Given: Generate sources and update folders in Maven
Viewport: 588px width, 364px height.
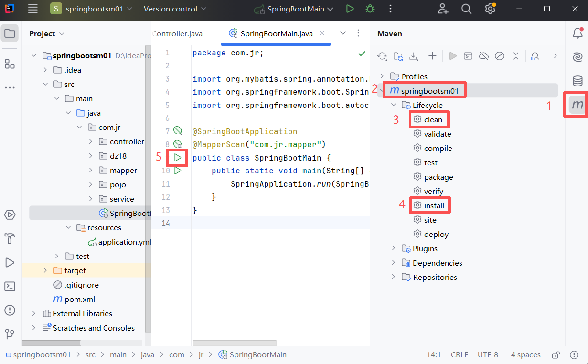Looking at the screenshot, I should point(398,56).
